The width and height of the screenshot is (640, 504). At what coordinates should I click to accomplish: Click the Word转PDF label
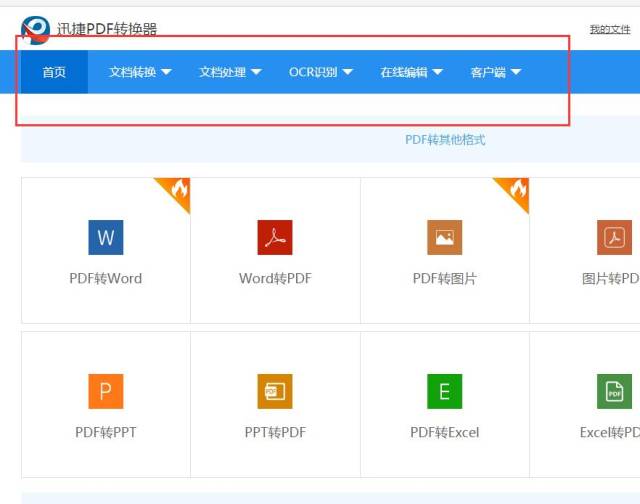point(275,278)
